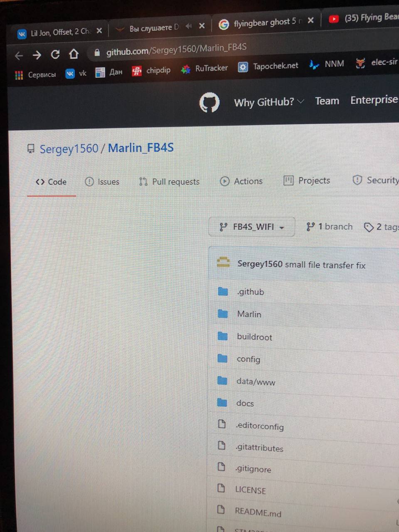Viewport: 399px width, 532px height.
Task: Open the Дан bookmark
Action: tap(109, 72)
